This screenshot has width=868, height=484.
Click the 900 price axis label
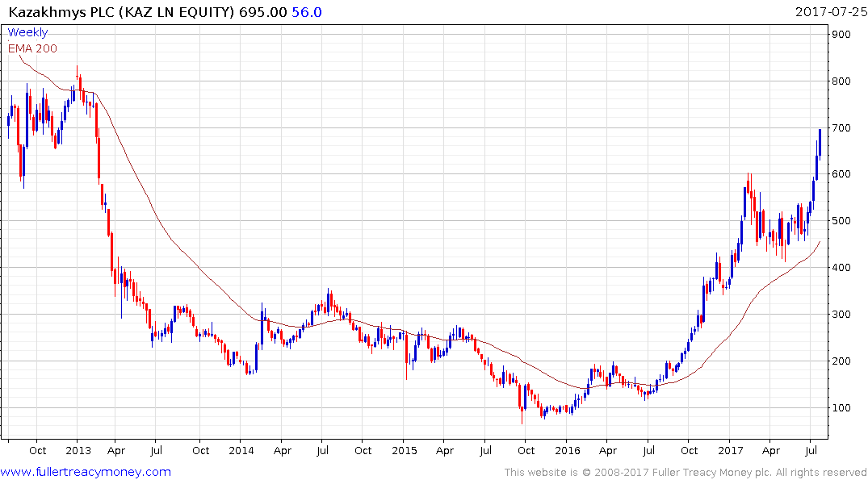pyautogui.click(x=841, y=35)
